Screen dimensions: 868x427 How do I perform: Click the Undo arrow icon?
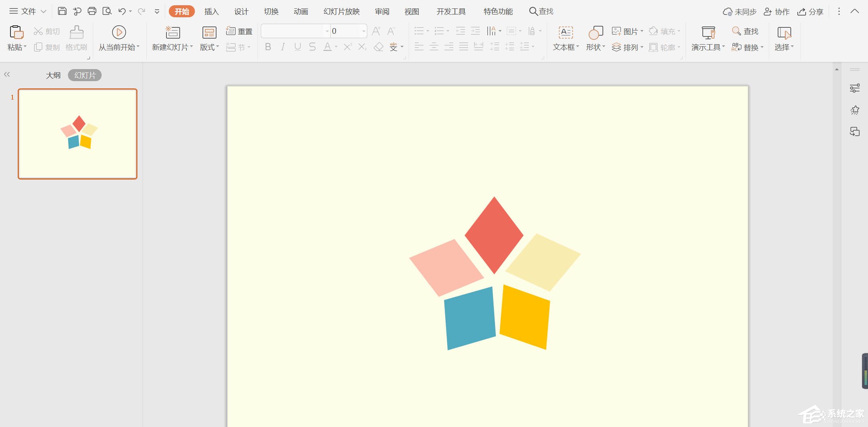tap(122, 11)
